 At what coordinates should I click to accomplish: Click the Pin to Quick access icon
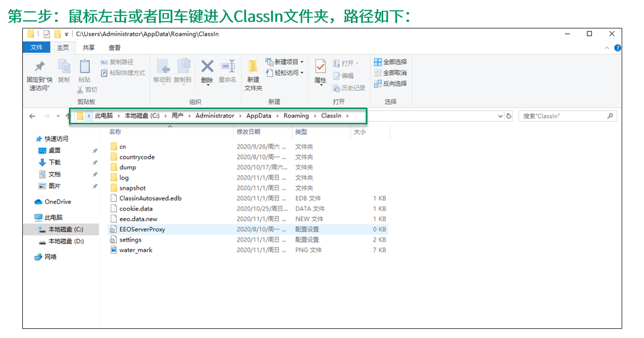[x=40, y=66]
